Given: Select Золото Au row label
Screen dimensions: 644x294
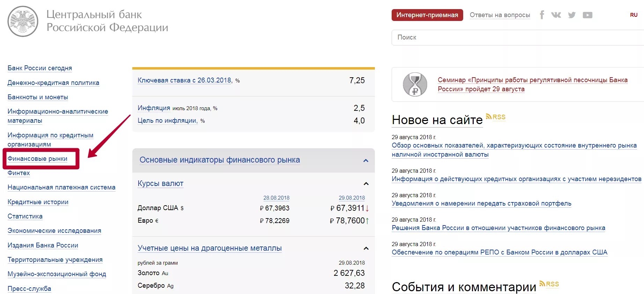Looking at the screenshot, I should [x=153, y=273].
